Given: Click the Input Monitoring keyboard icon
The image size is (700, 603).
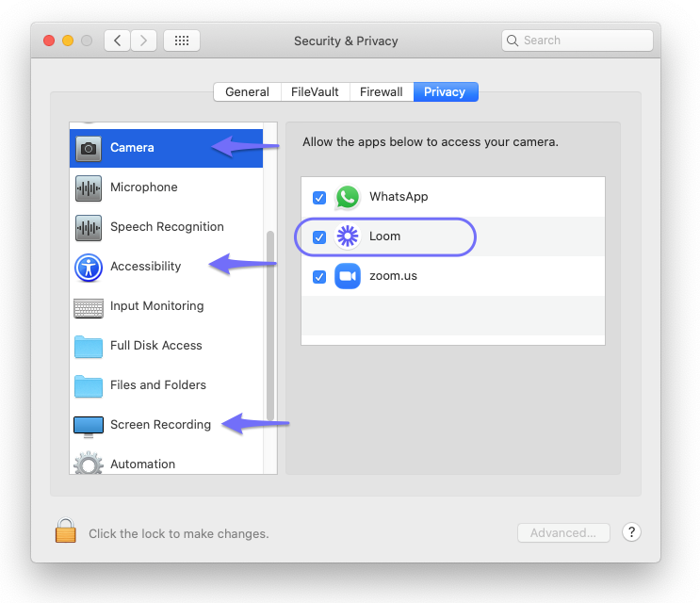Looking at the screenshot, I should pyautogui.click(x=89, y=307).
